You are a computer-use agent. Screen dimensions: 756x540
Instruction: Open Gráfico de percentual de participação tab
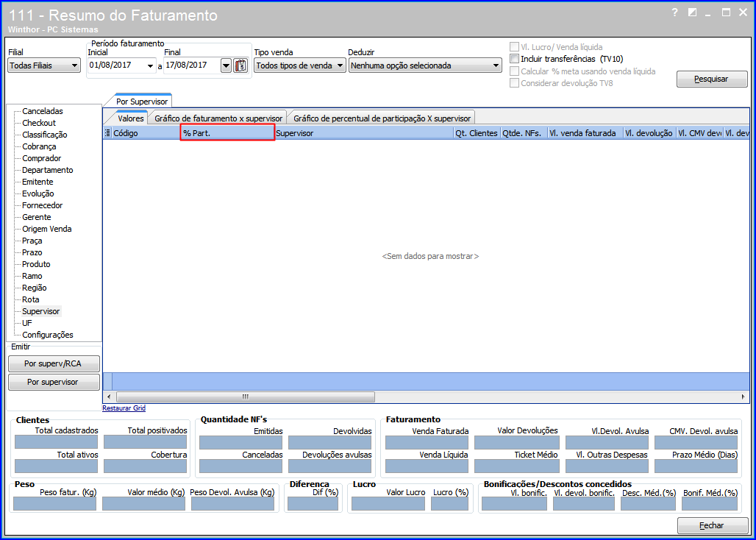(382, 118)
